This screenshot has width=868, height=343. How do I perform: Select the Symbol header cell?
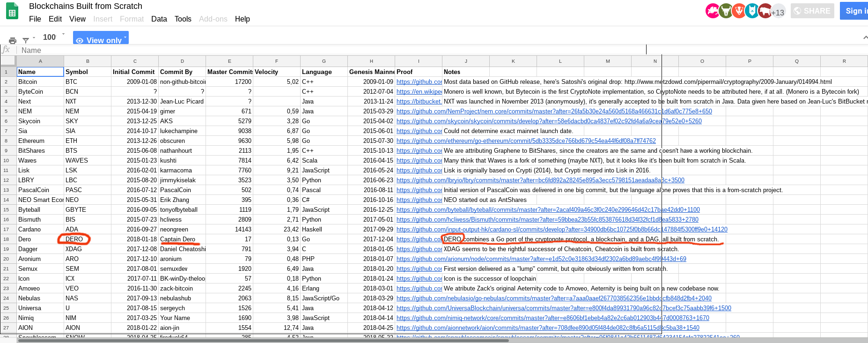click(x=88, y=72)
